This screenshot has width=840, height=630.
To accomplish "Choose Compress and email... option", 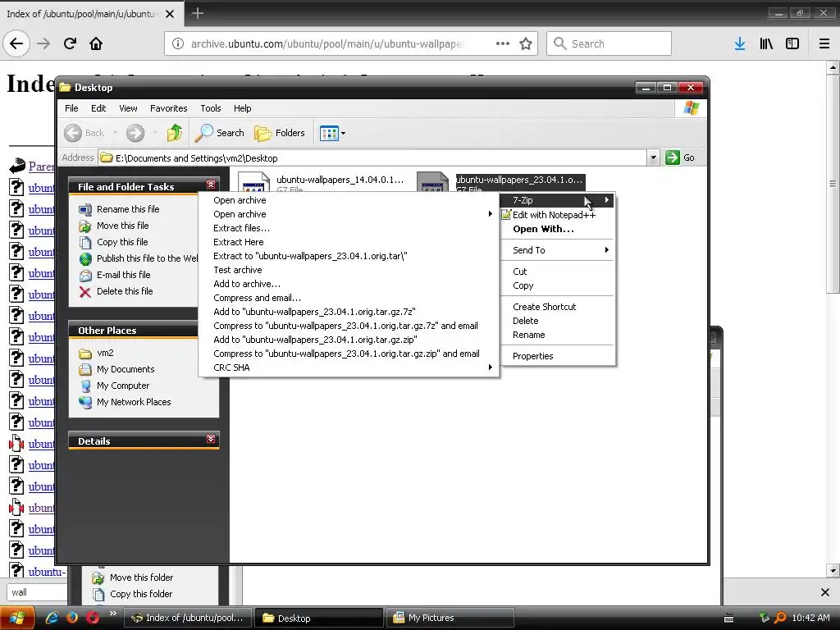I will 349,298.
